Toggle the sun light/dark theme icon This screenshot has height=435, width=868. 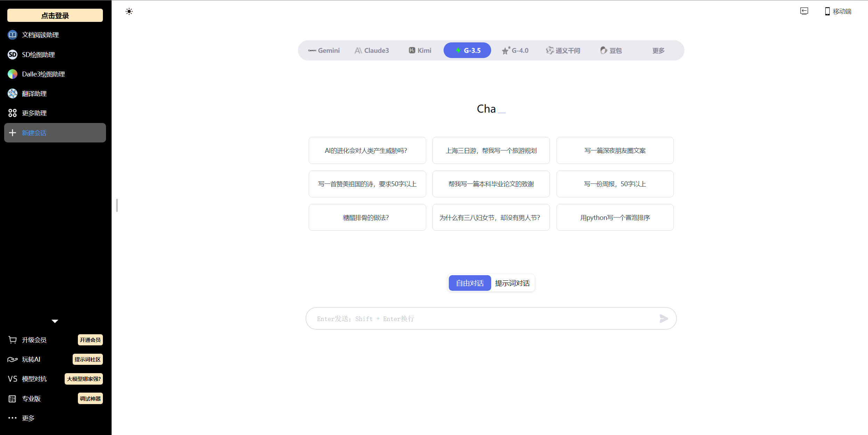pos(129,11)
